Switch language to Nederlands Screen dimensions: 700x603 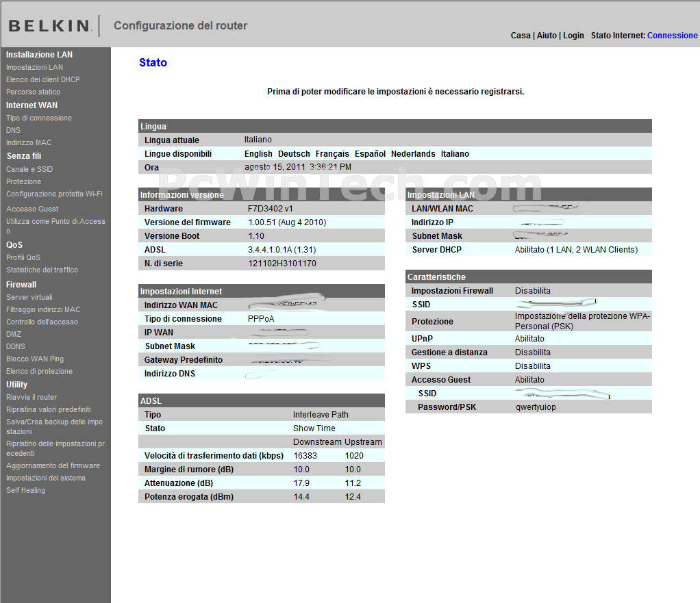(x=413, y=154)
